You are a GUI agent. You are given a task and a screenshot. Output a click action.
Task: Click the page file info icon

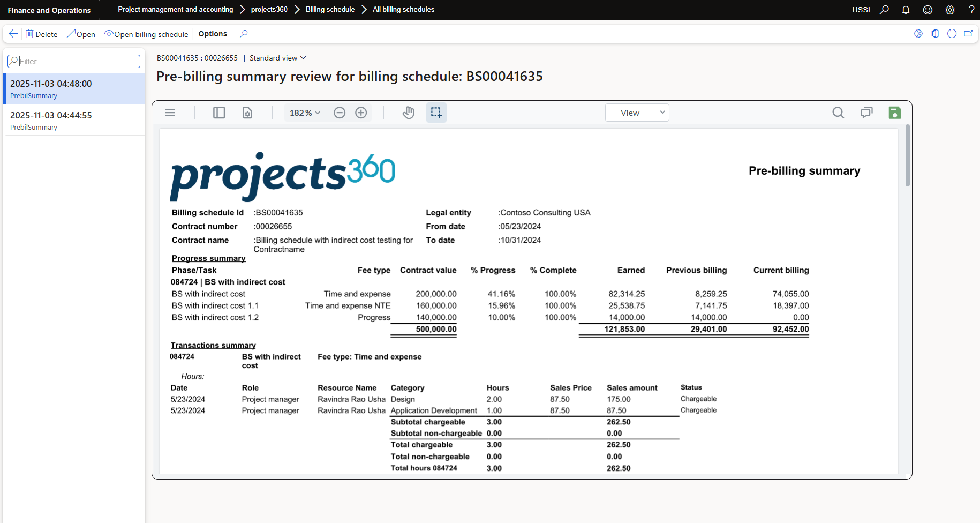pyautogui.click(x=247, y=113)
